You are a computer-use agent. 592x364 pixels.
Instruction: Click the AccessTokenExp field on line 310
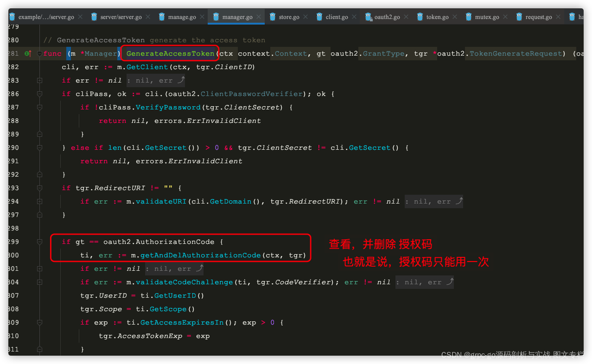click(x=150, y=336)
